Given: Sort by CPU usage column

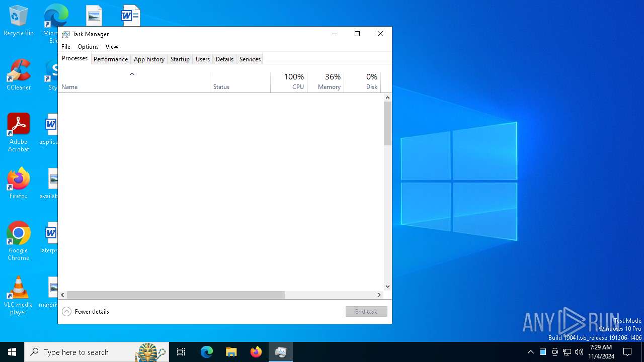Looking at the screenshot, I should [289, 82].
